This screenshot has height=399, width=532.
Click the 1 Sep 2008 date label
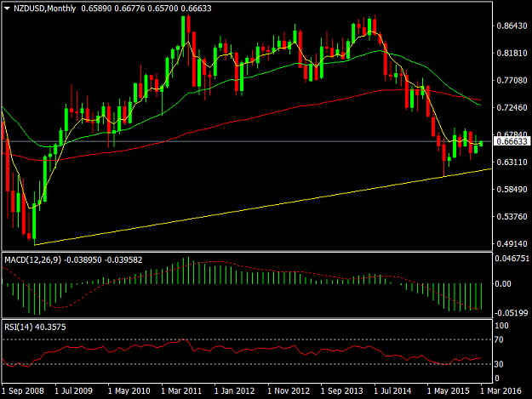point(23,390)
